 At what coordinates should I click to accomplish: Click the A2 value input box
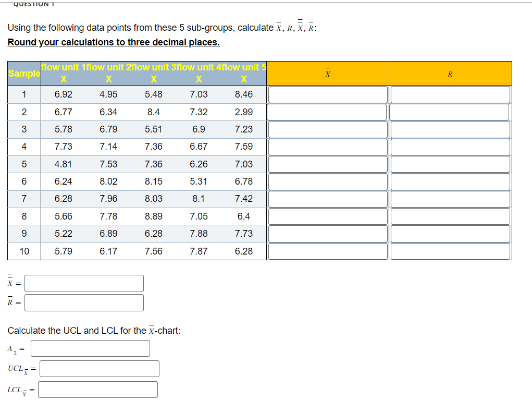click(90, 348)
